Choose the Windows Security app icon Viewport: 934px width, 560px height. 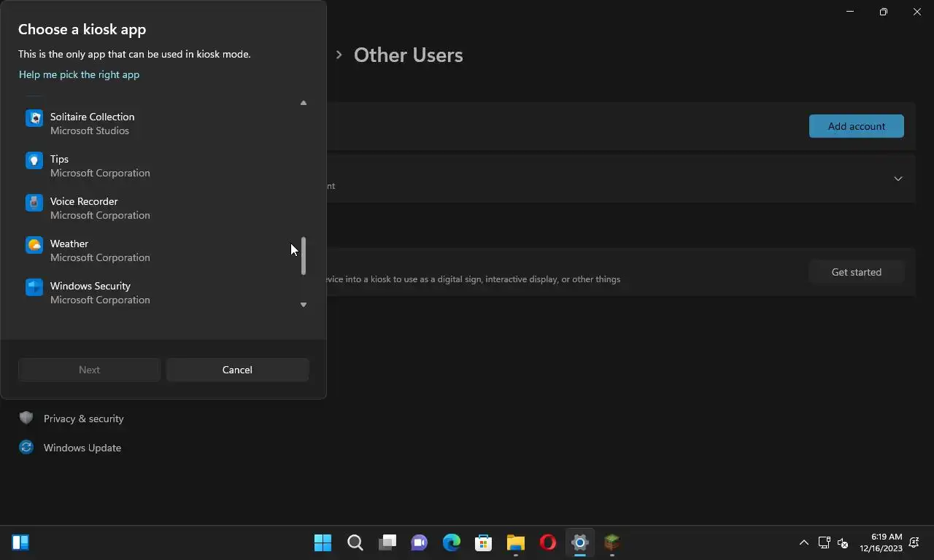pos(34,287)
